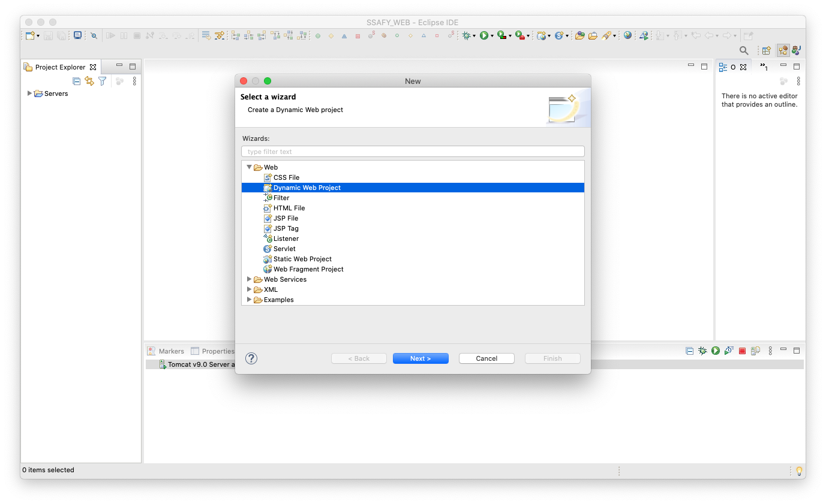Click the Servers view collapse all icon
Viewport: 826px width, 504px height.
(x=689, y=351)
